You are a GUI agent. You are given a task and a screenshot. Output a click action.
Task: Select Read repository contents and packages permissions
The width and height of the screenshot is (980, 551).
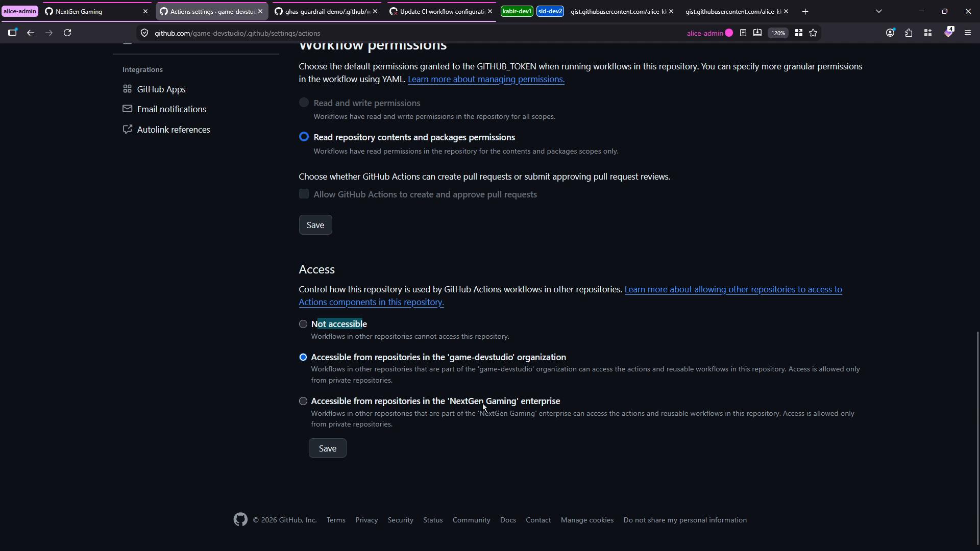point(304,137)
